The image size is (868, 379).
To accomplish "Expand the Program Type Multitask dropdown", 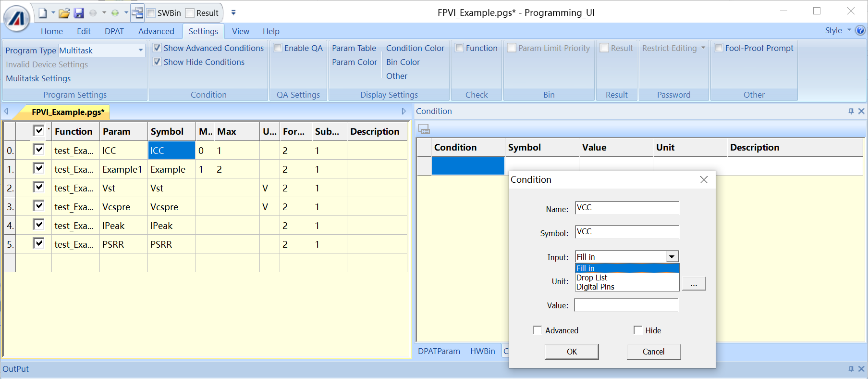I will (x=140, y=50).
